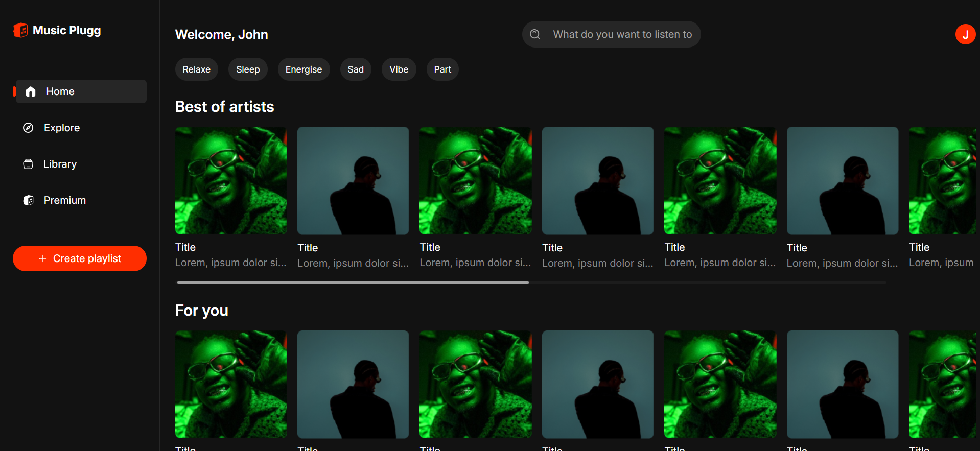
Task: Choose the Part mood filter
Action: coord(442,69)
